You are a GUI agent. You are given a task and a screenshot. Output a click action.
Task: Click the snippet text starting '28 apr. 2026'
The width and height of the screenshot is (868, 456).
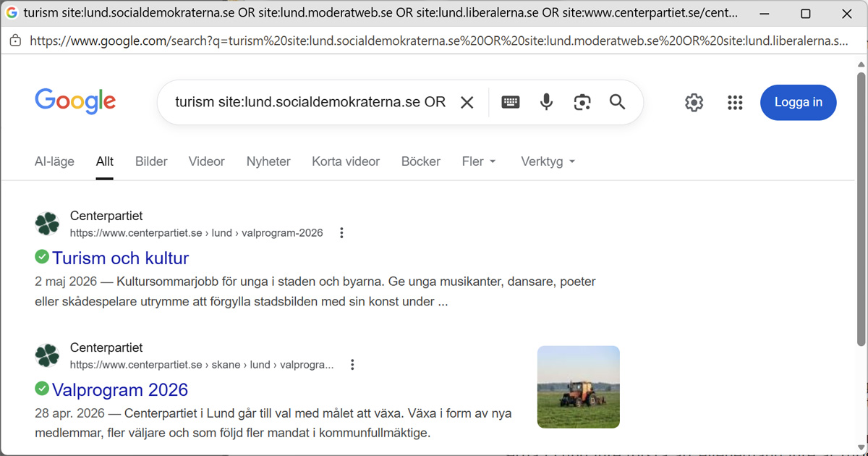point(273,423)
